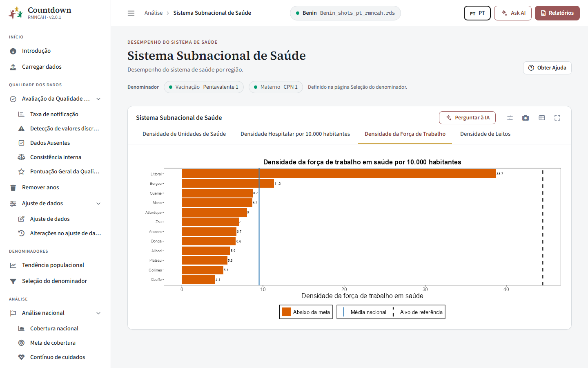Expand chart to fullscreen
This screenshot has height=368, width=588.
557,118
